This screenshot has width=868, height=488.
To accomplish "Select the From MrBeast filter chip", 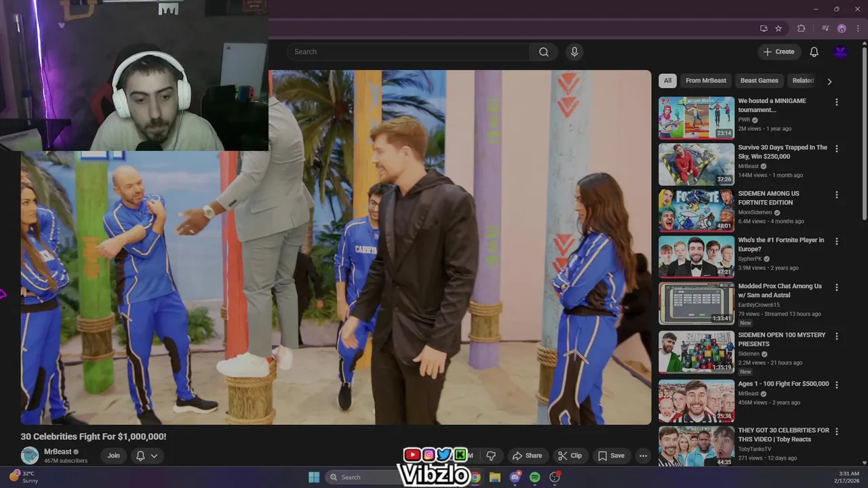I will 706,81.
